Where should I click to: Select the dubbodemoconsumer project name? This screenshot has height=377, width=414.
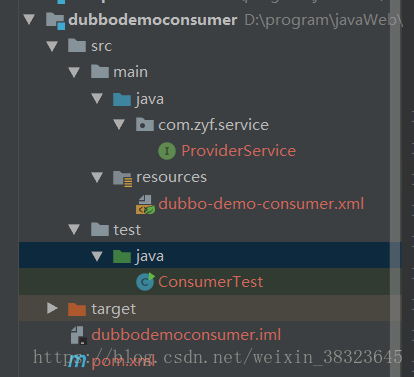[x=153, y=20]
